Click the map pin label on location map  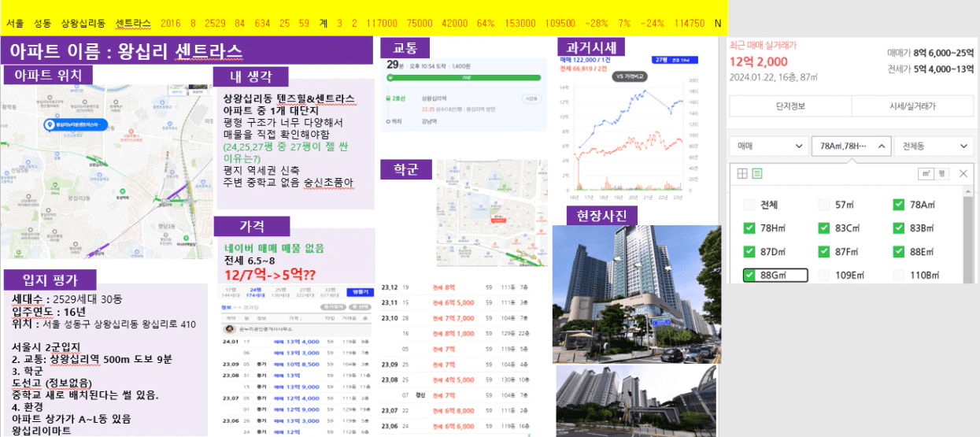click(x=76, y=125)
